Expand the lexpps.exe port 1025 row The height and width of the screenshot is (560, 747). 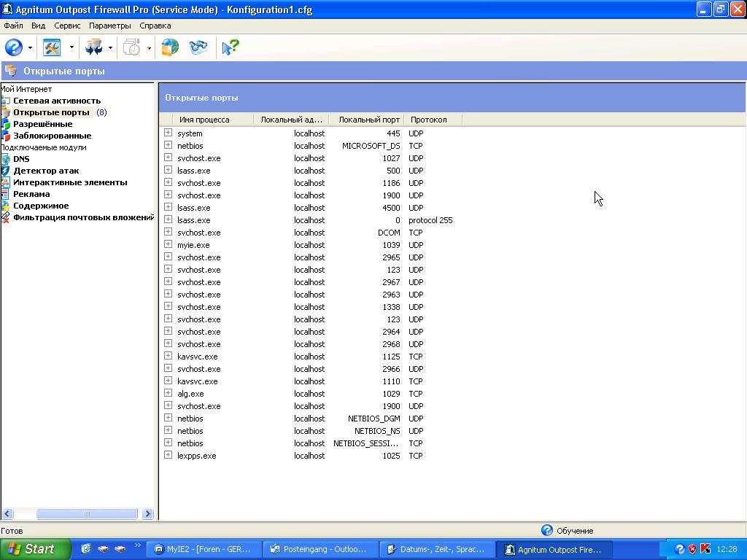169,455
